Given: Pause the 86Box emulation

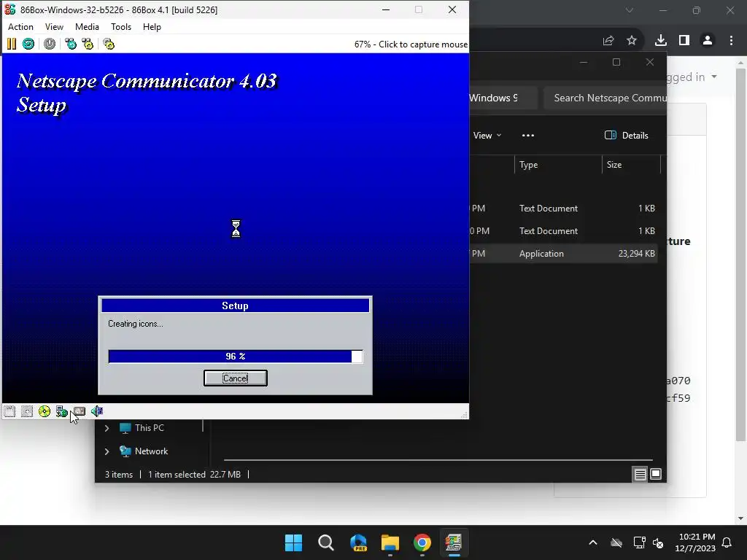Looking at the screenshot, I should (x=12, y=44).
